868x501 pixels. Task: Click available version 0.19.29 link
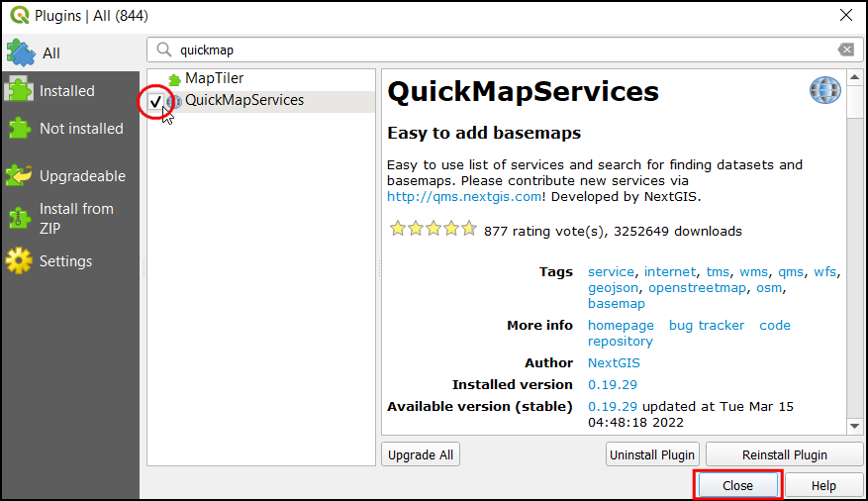click(x=613, y=407)
